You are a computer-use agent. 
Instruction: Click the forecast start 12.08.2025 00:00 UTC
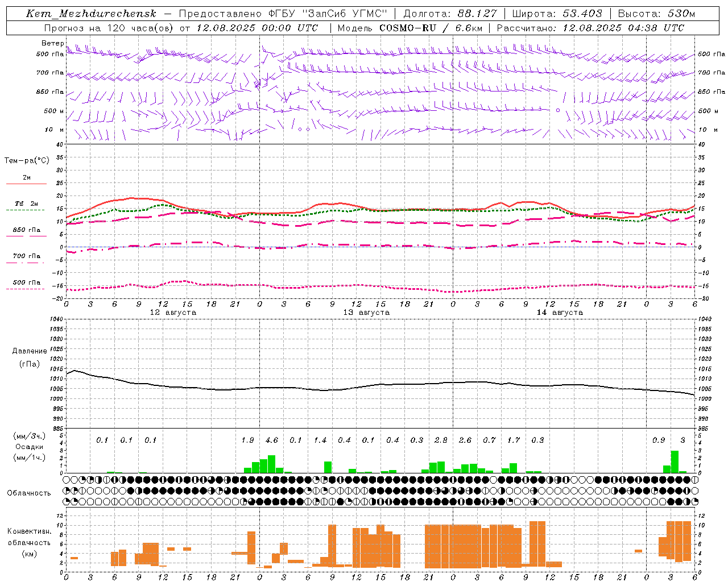(257, 28)
